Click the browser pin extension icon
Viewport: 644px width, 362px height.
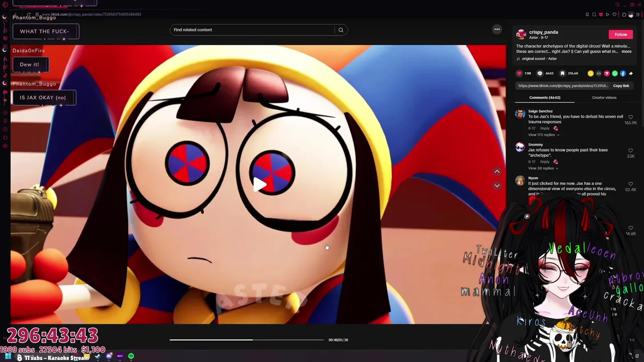[x=587, y=15]
